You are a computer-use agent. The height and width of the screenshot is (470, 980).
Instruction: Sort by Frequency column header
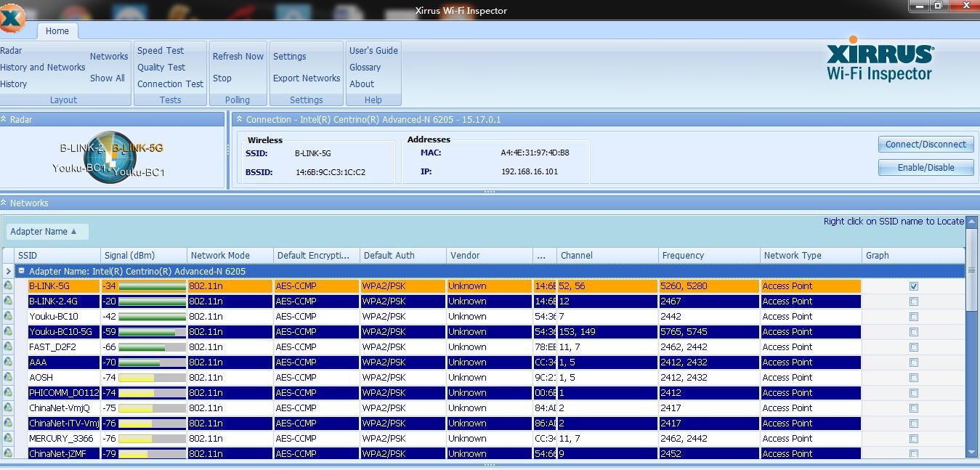click(708, 255)
